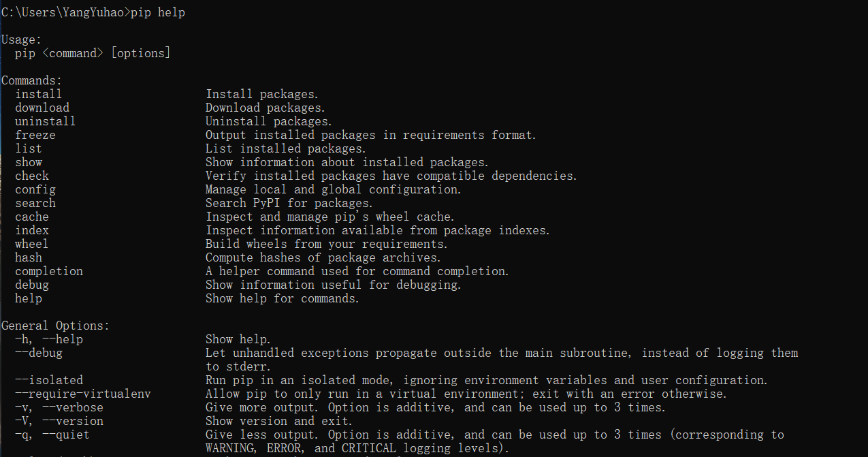
Task: Point at the 'check' command entry
Action: [32, 176]
